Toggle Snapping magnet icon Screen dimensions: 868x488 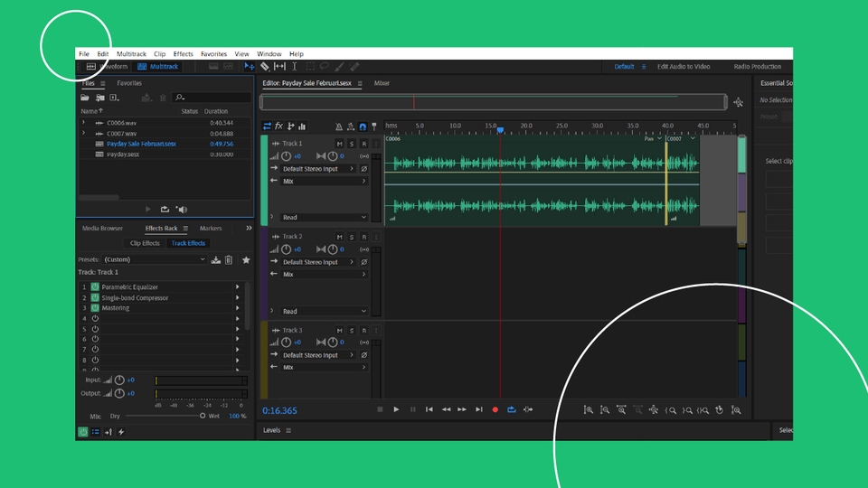(363, 127)
